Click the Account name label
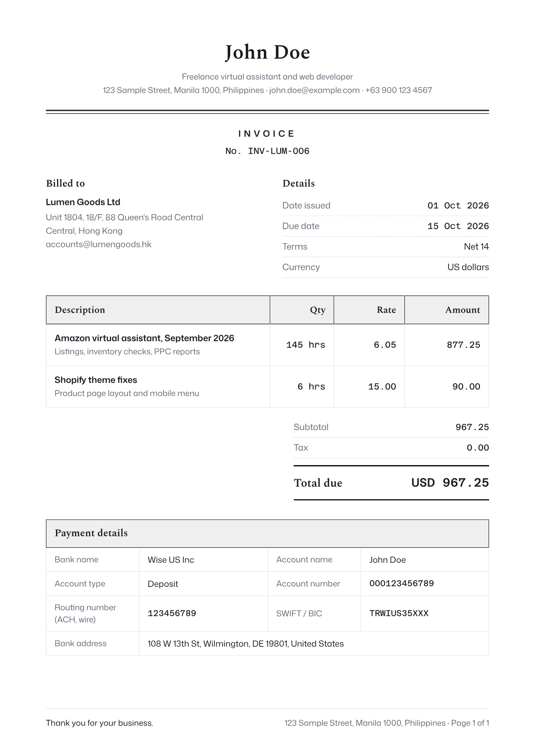This screenshot has height=756, width=535. click(x=304, y=560)
